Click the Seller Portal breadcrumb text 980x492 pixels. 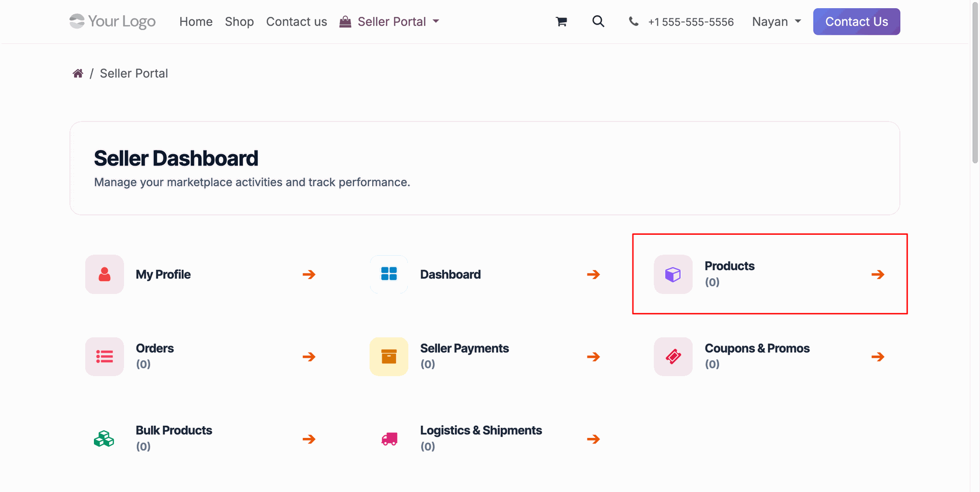point(134,73)
